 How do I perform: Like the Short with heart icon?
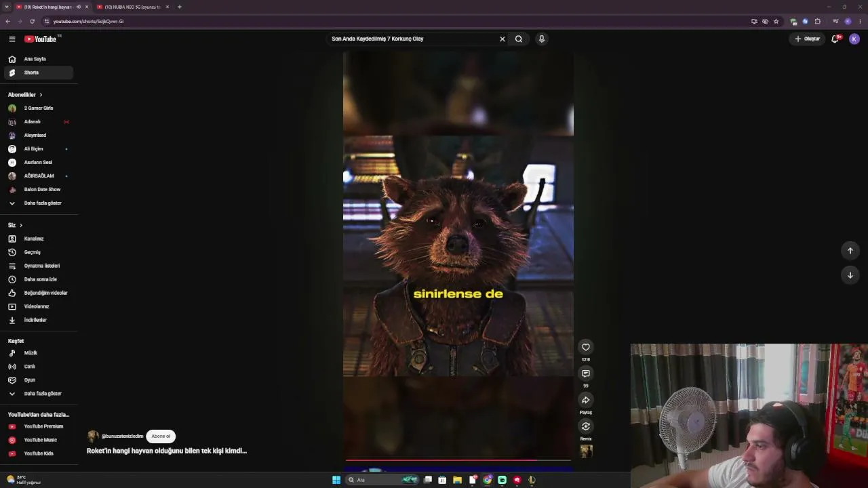pyautogui.click(x=586, y=347)
